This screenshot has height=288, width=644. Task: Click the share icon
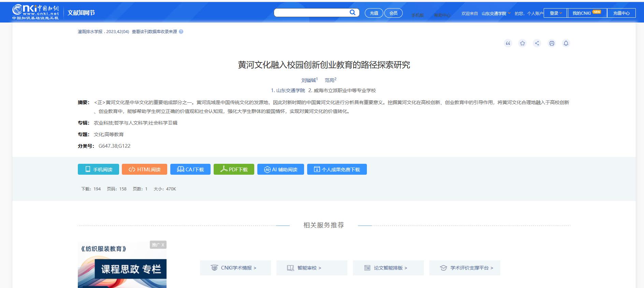coord(537,43)
